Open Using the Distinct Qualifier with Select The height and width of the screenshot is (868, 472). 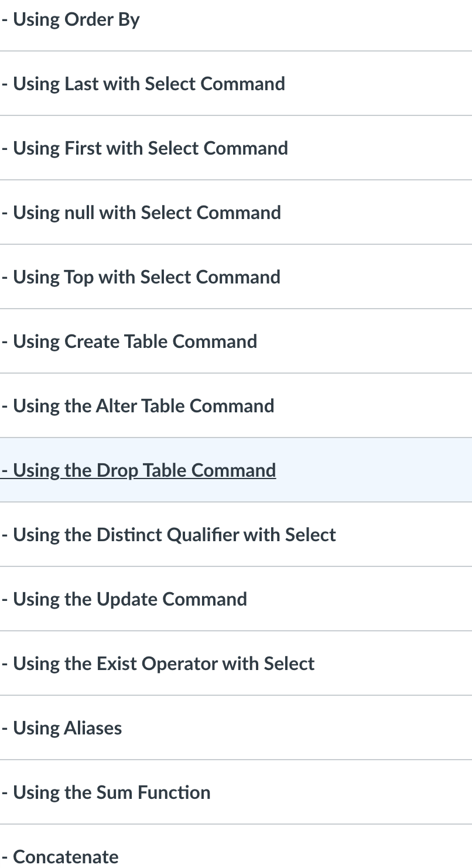click(169, 535)
